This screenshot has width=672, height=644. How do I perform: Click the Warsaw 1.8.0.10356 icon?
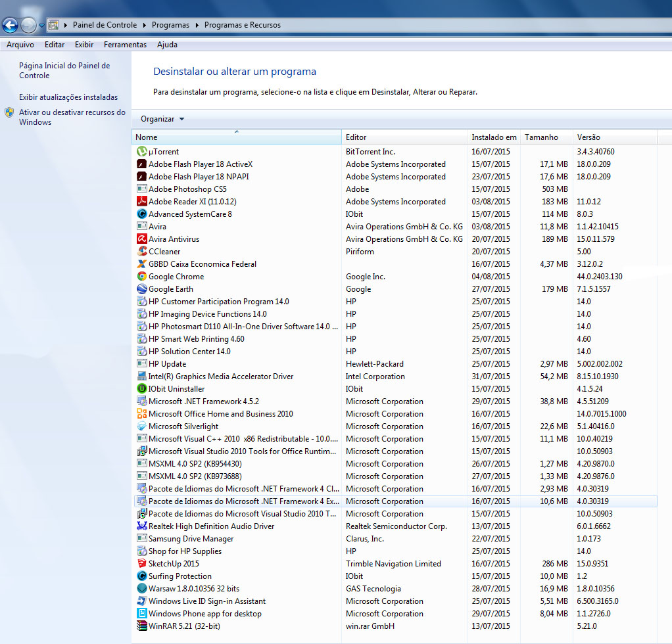point(141,588)
